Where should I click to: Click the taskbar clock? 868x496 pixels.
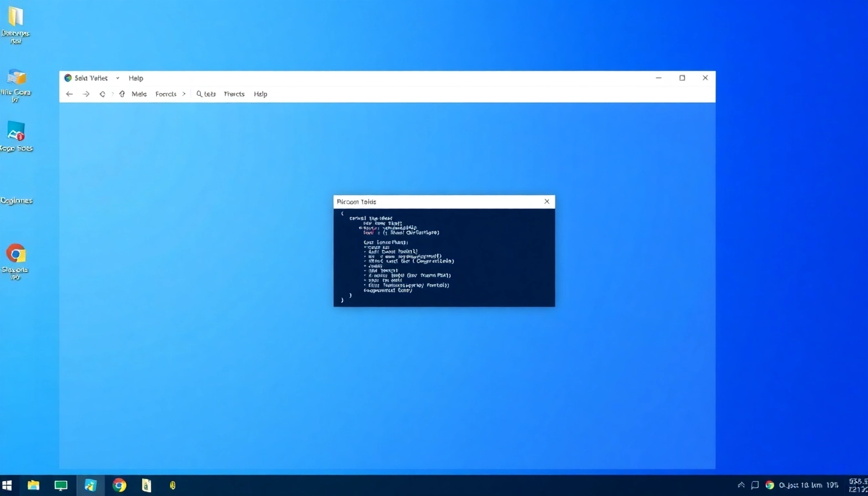click(x=858, y=485)
